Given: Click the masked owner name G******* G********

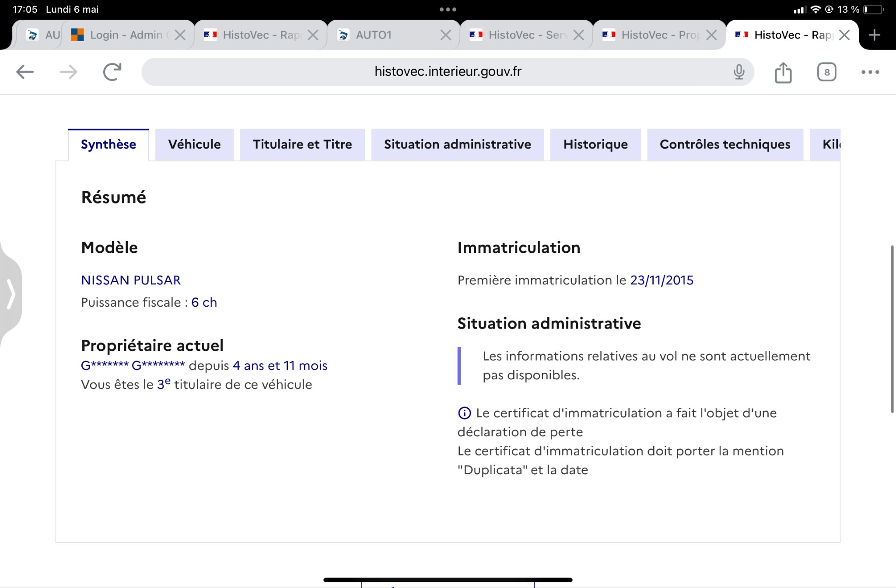Looking at the screenshot, I should click(x=133, y=365).
